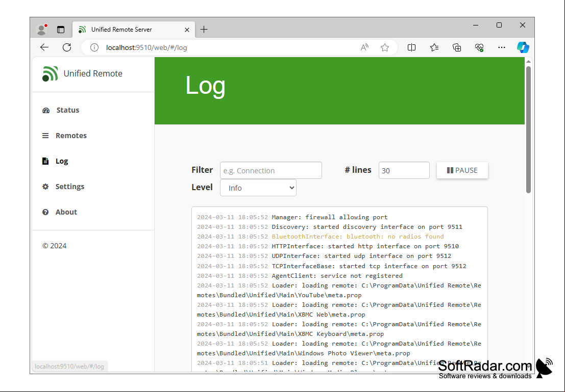Click 'Manager: firewall allowing port' log line
This screenshot has height=392, width=565.
pos(292,217)
